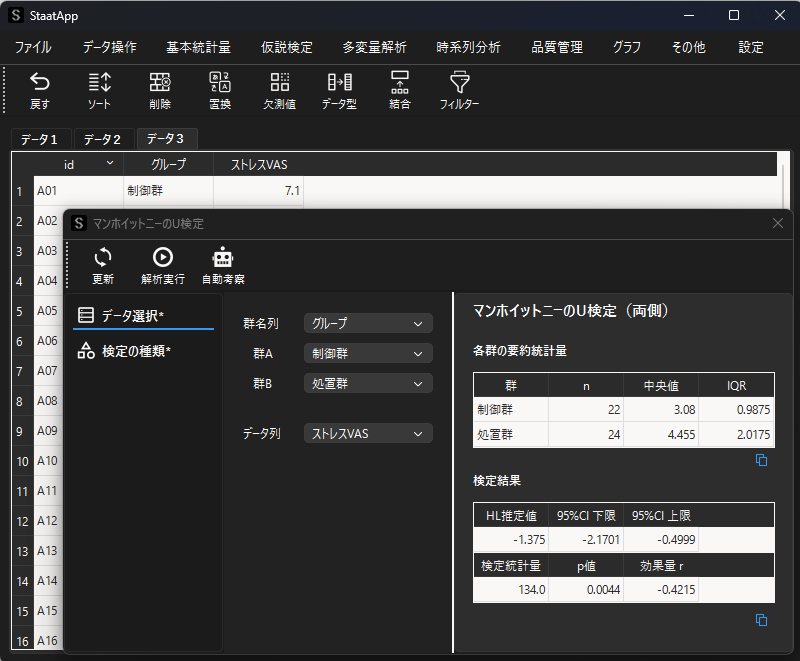Open the その他 menu
This screenshot has height=661, width=800.
click(688, 47)
